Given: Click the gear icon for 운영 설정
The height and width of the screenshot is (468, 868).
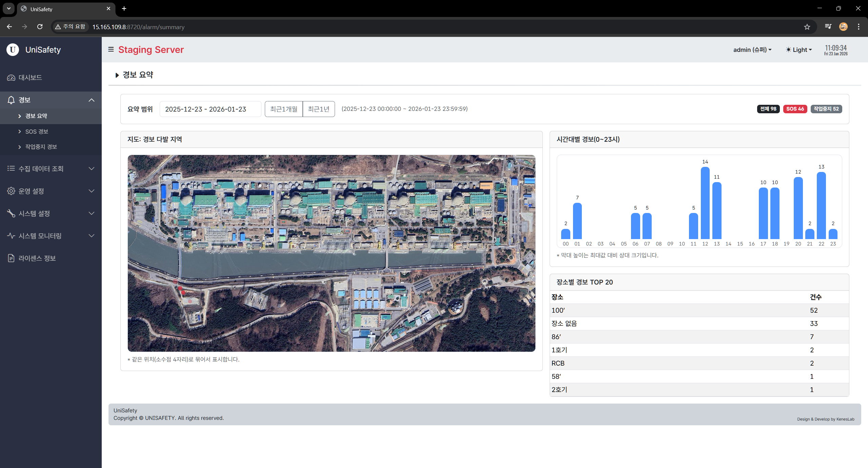Looking at the screenshot, I should tap(11, 191).
